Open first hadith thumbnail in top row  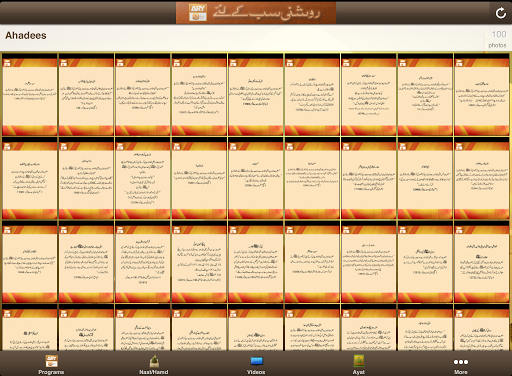pyautogui.click(x=30, y=94)
